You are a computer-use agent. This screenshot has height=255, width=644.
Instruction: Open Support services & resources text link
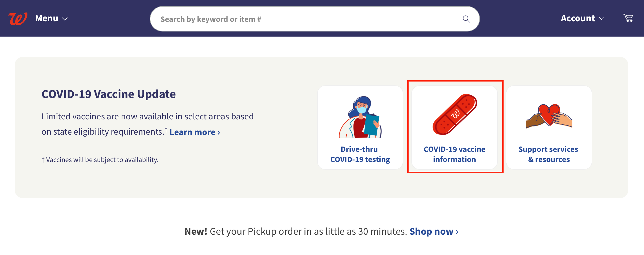click(549, 154)
